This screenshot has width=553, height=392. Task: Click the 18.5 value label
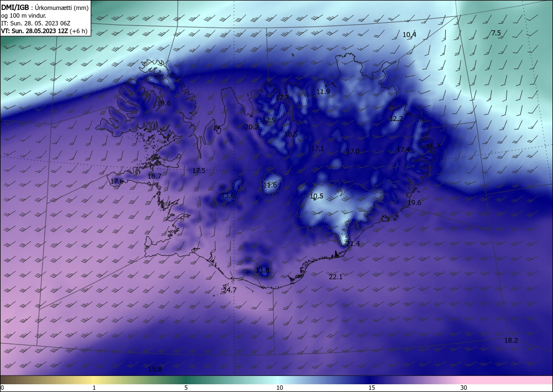[291, 134]
